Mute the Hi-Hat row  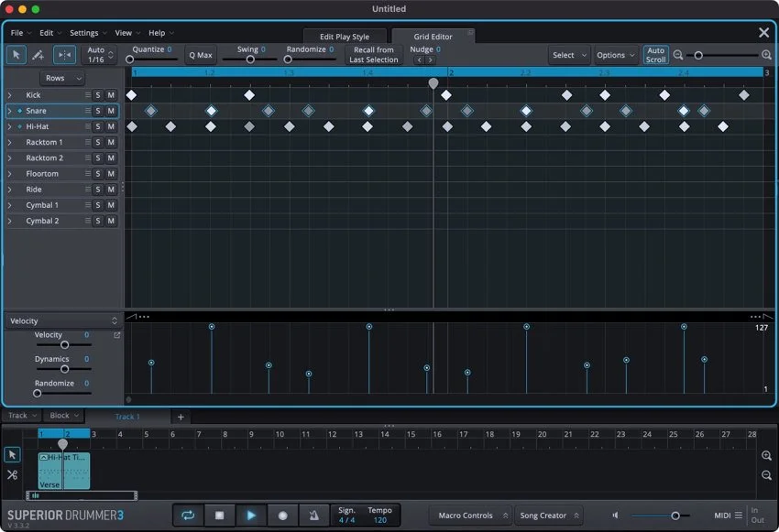(x=111, y=126)
